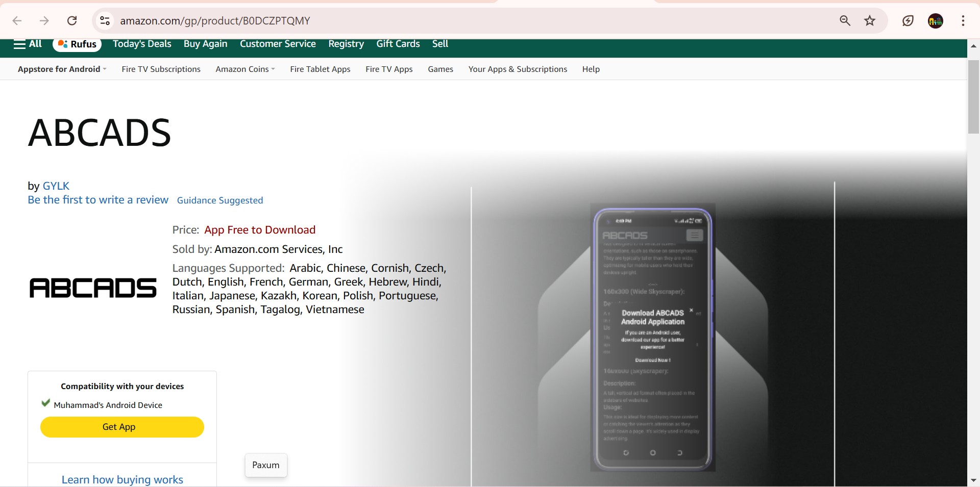
Task: Expand Appstore for Android dropdown
Action: click(x=62, y=69)
